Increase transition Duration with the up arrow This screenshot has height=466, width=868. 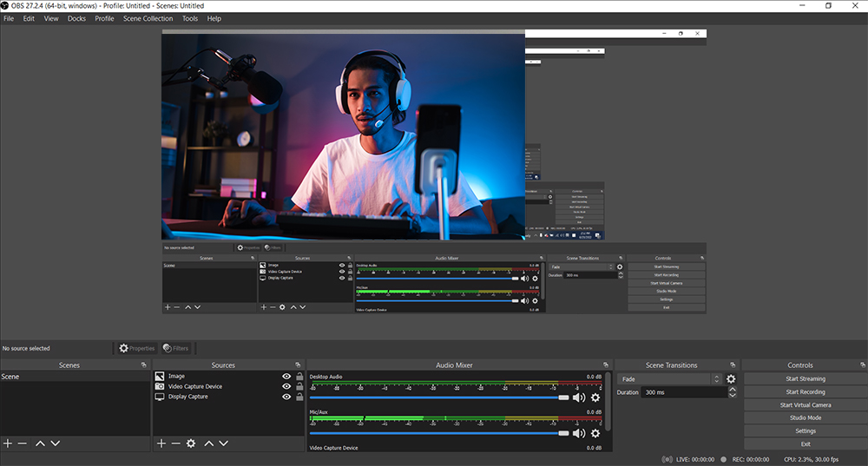[x=732, y=389]
